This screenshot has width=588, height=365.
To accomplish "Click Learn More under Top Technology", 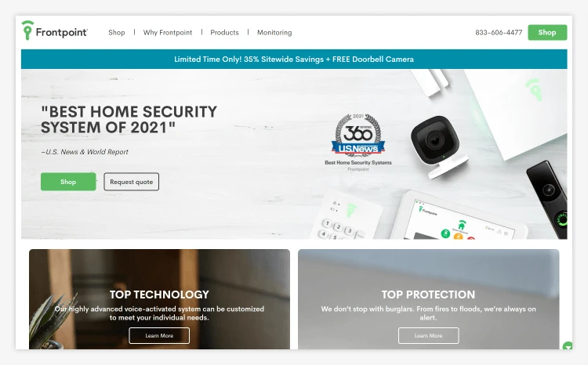I will [159, 335].
